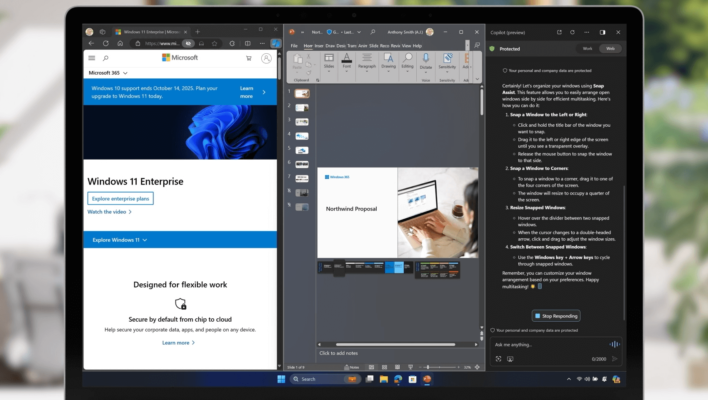The height and width of the screenshot is (400, 708).
Task: Open Microsoft site hamburger menu
Action: tap(92, 58)
